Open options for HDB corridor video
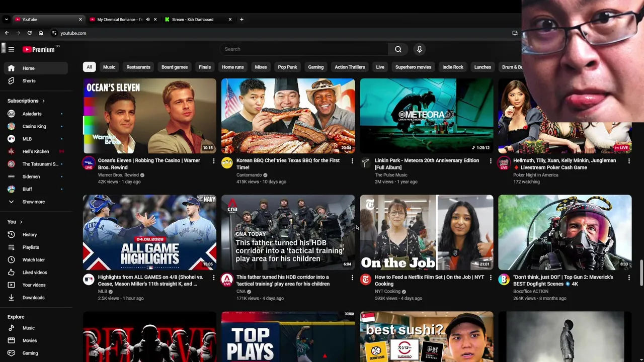644x362 pixels. [352, 278]
